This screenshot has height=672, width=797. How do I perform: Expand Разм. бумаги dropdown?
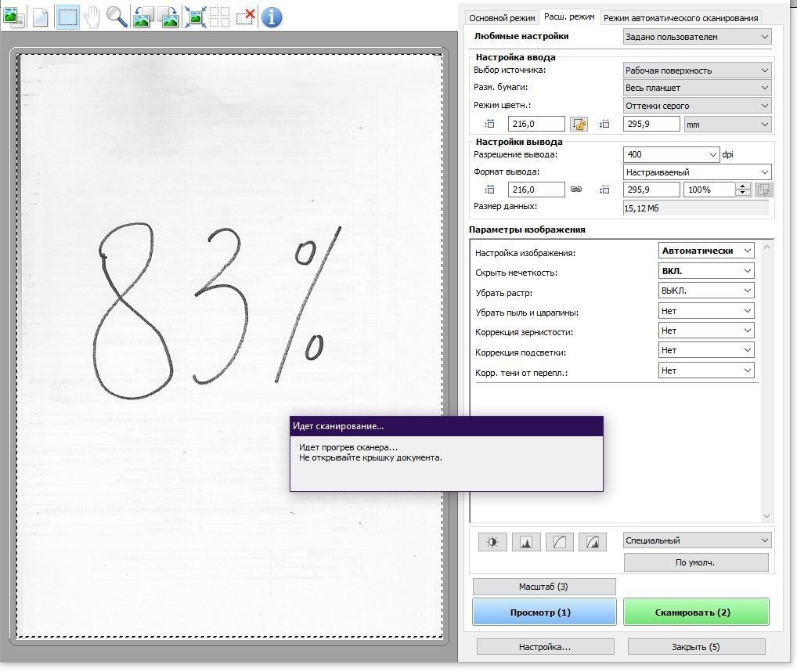pyautogui.click(x=697, y=88)
